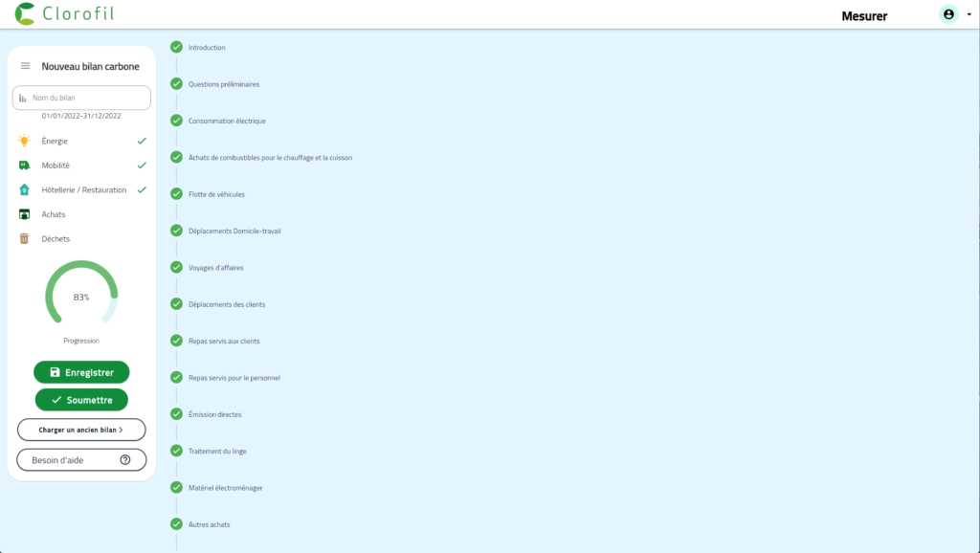This screenshot has width=980, height=553.
Task: Click the Déchets trash bin icon
Action: pyautogui.click(x=24, y=239)
